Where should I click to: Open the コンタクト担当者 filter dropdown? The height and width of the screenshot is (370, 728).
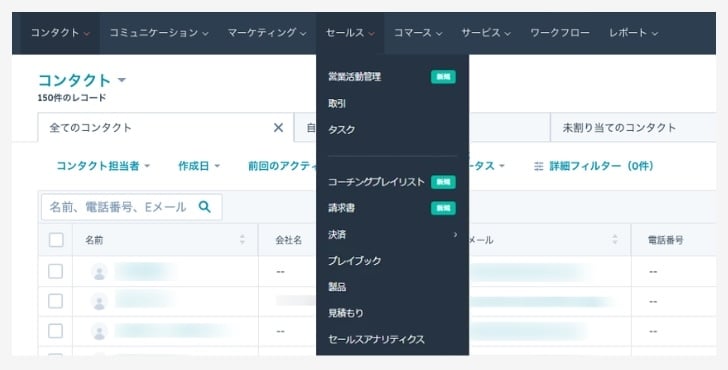103,166
